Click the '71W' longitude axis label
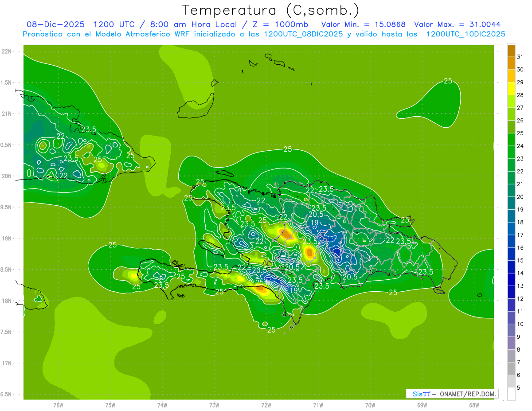The height and width of the screenshot is (411, 532). [x=318, y=405]
